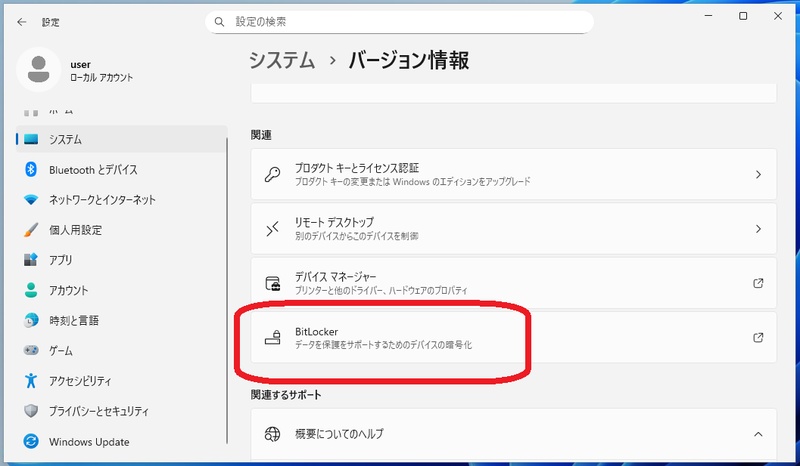800x466 pixels.
Task: Click the アクセシビリティ figure icon
Action: point(31,381)
